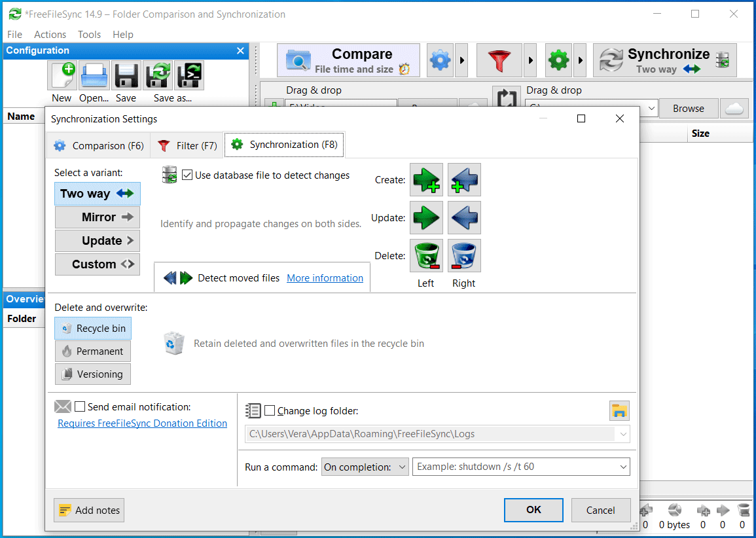The width and height of the screenshot is (756, 538).
Task: Click Save as batch job icon
Action: 189,75
